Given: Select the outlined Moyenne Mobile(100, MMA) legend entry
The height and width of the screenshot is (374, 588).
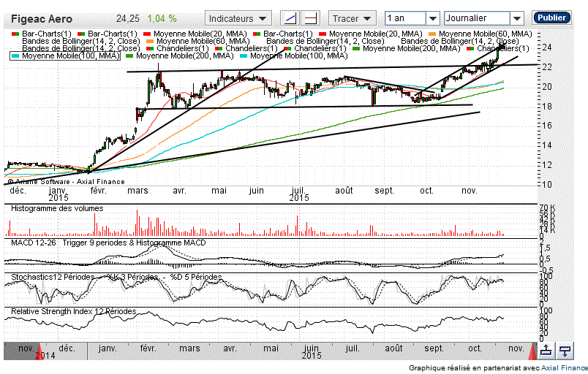Looking at the screenshot, I should (x=65, y=56).
